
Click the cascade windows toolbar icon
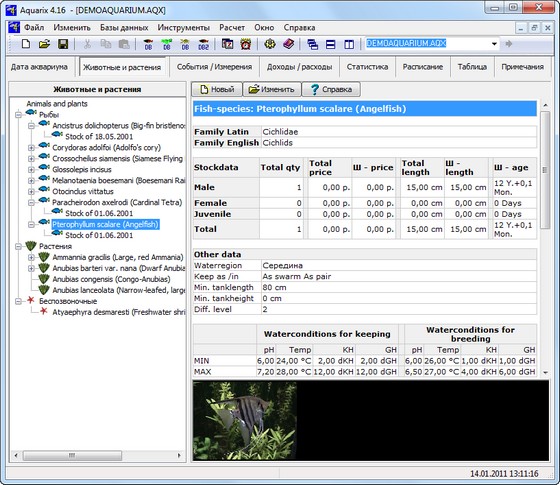coord(312,44)
